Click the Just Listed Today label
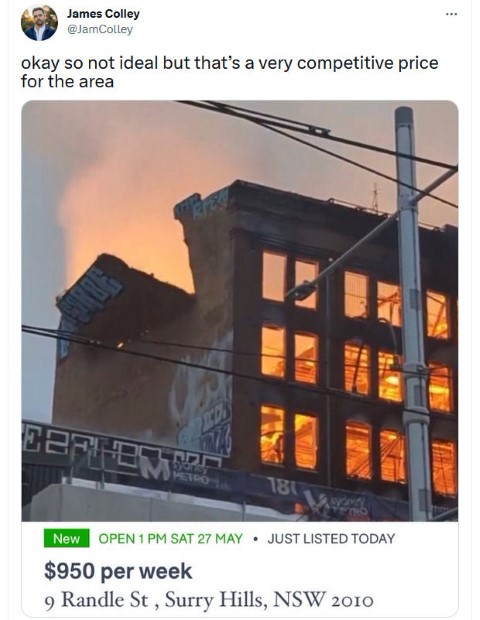Screen dimensions: 480x620 (331, 539)
